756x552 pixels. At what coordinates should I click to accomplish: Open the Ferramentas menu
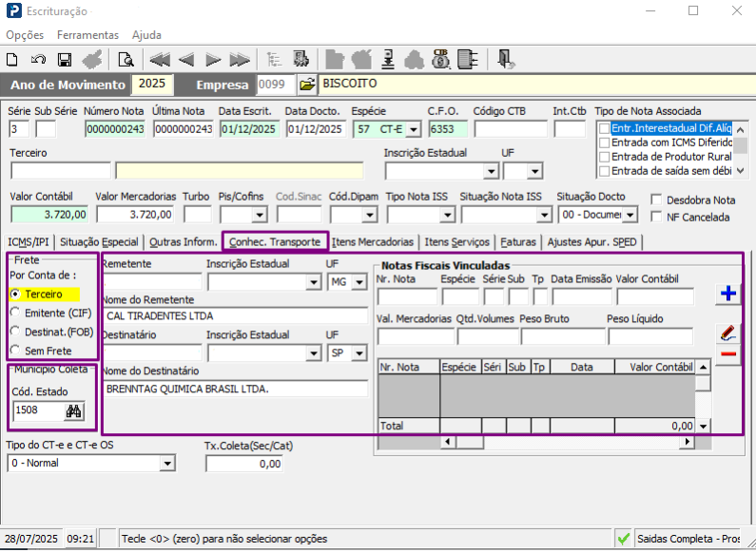click(x=87, y=34)
